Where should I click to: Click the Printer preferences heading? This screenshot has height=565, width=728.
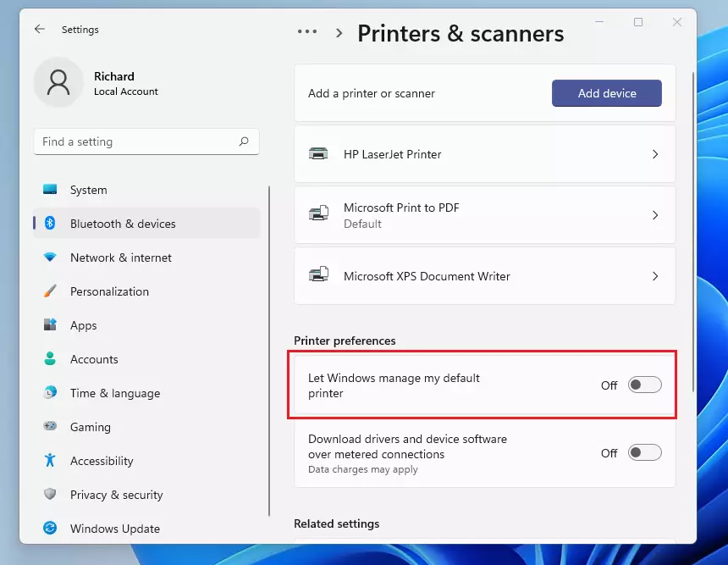(345, 341)
